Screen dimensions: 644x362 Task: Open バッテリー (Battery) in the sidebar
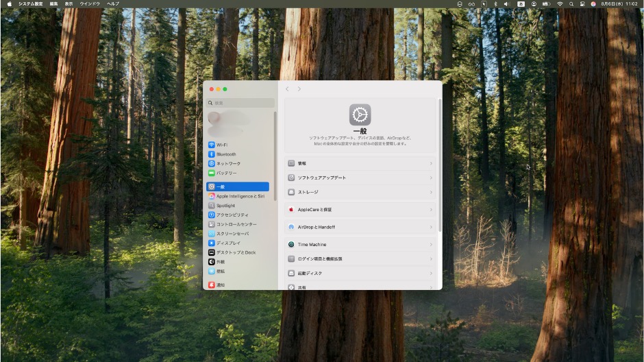point(238,173)
